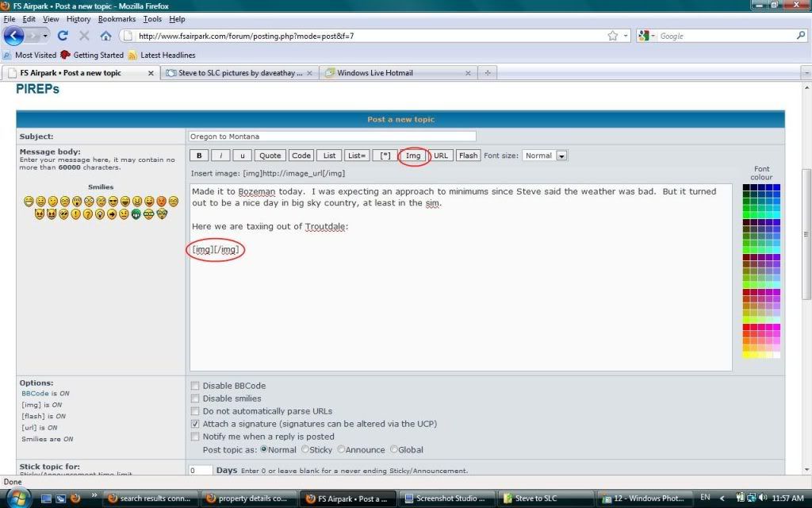Open the Font size dropdown
The image size is (812, 508).
pos(545,156)
